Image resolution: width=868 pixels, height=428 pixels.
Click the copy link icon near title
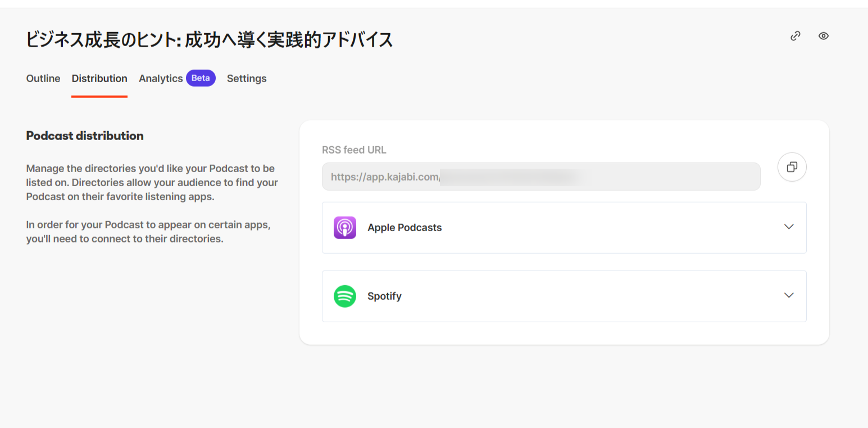[795, 36]
